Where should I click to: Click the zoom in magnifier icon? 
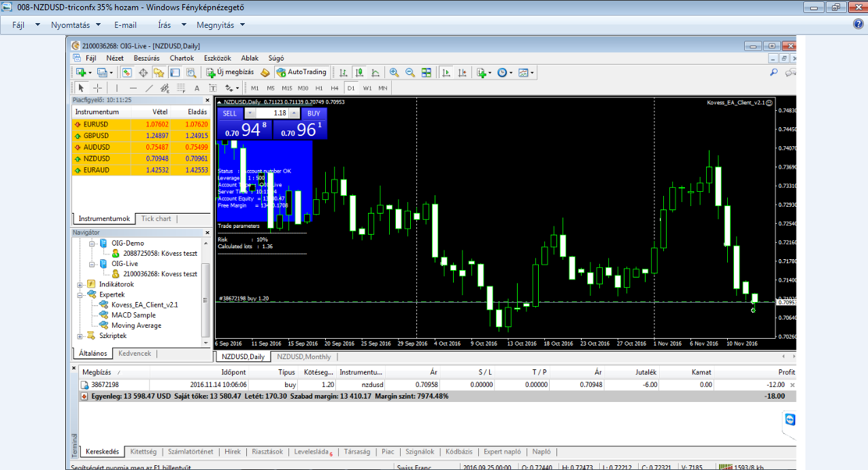(x=394, y=72)
